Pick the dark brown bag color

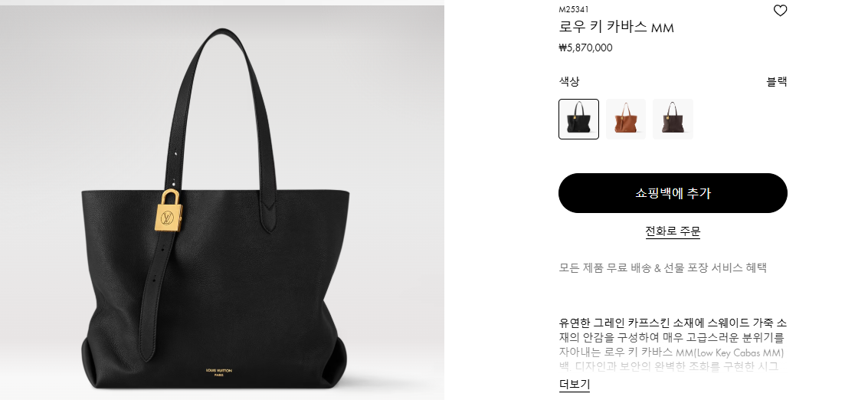click(x=673, y=119)
